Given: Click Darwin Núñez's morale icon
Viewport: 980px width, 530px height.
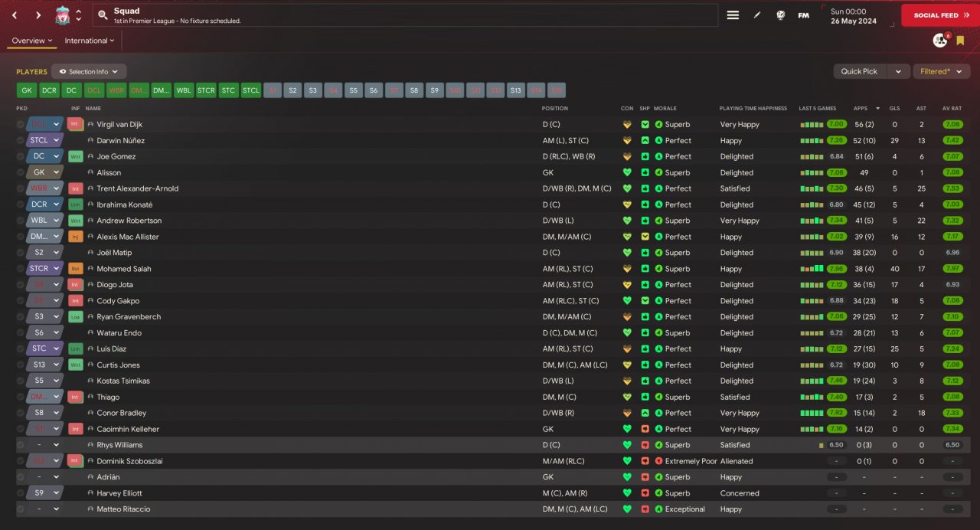Looking at the screenshot, I should point(658,140).
